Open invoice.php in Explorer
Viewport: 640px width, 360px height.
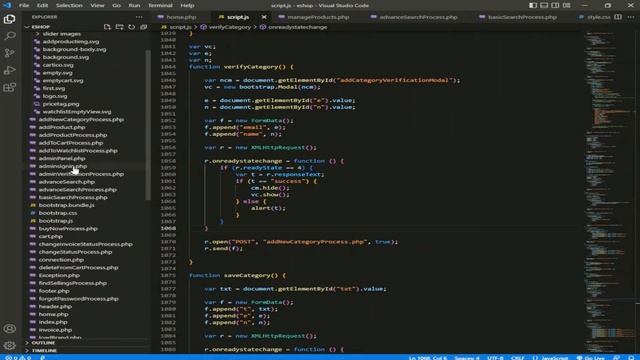tap(55, 330)
